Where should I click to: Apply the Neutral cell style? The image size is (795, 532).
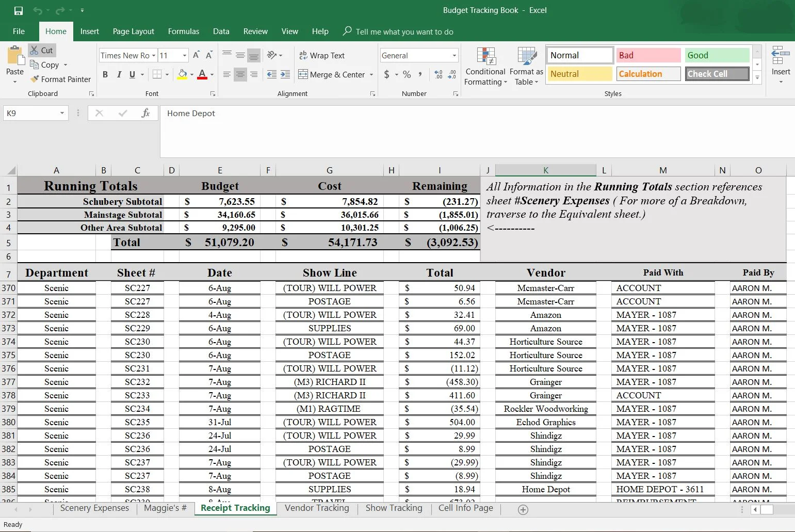click(x=580, y=74)
